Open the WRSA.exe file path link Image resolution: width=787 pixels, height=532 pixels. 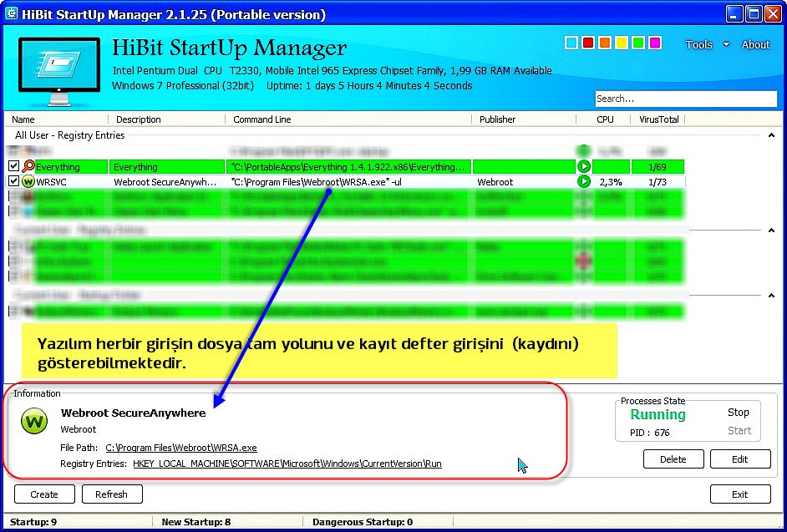[181, 448]
